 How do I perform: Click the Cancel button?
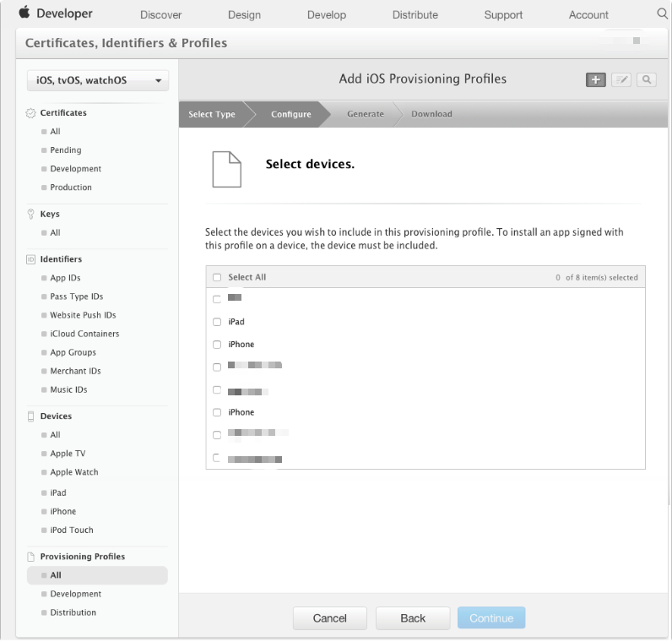[329, 619]
